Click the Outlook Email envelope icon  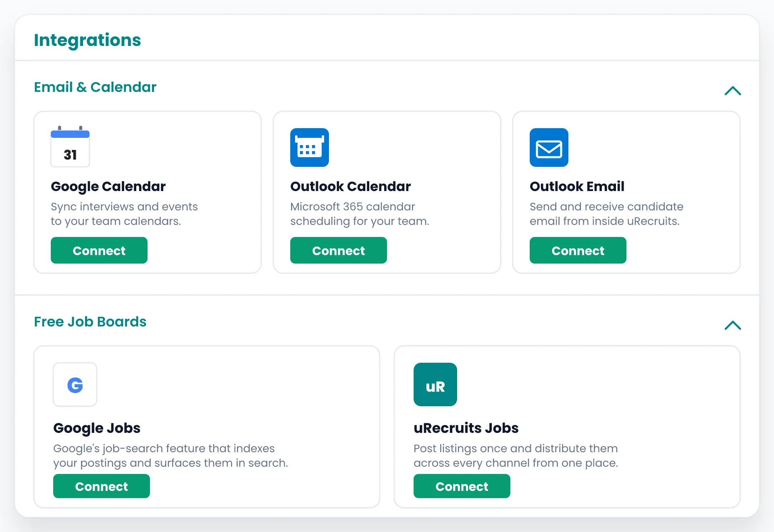(549, 148)
